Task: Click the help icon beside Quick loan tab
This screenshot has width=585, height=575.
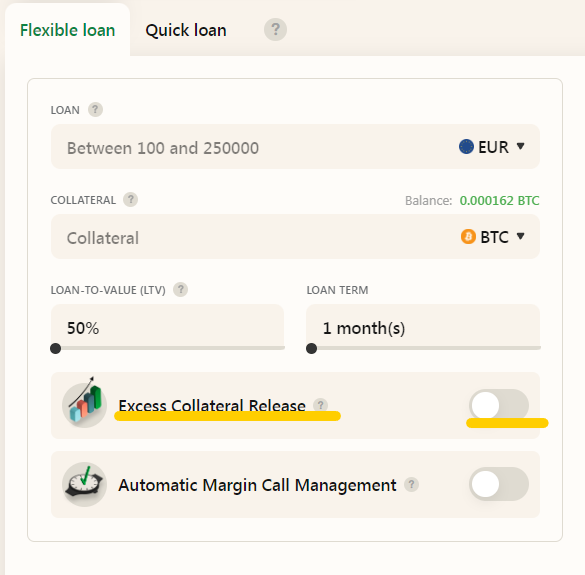Action: [x=275, y=29]
